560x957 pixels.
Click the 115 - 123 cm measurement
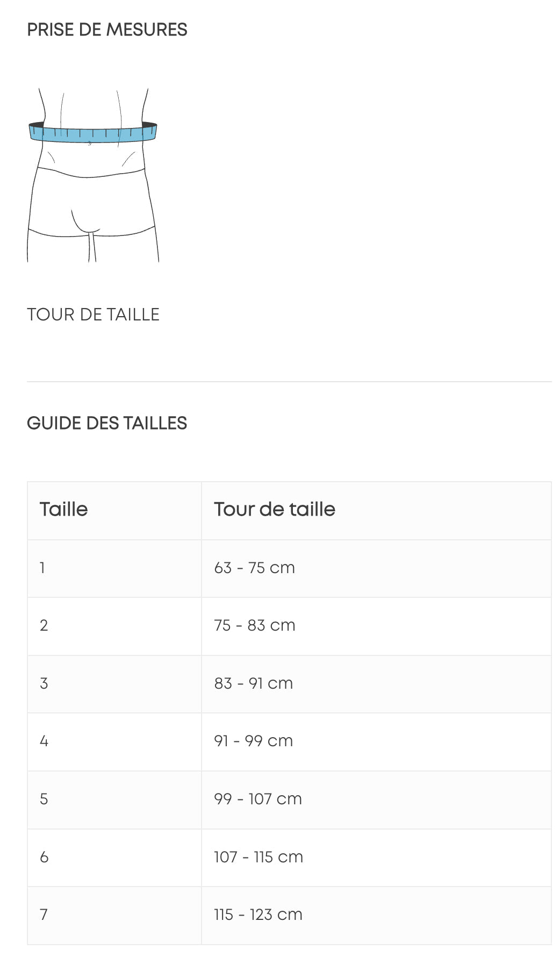click(x=258, y=915)
